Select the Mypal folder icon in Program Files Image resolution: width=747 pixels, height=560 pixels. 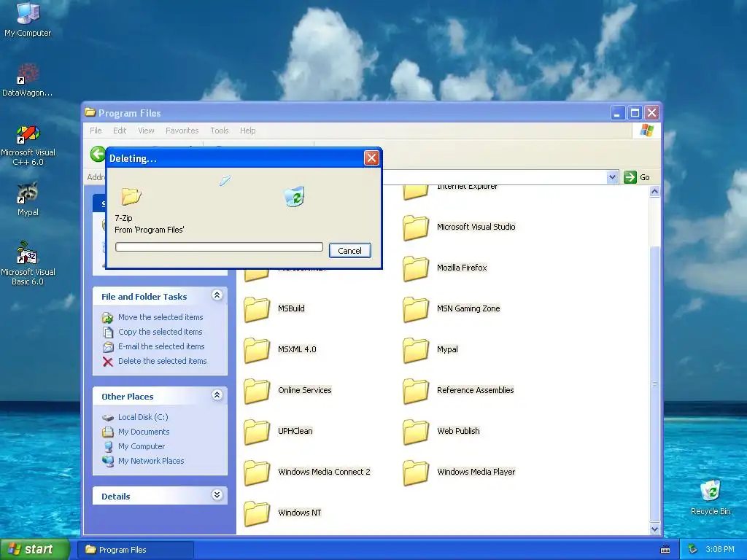tap(415, 350)
